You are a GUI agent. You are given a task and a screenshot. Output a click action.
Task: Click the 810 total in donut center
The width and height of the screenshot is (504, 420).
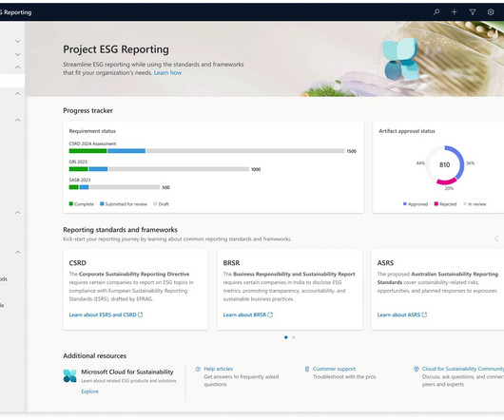click(x=444, y=164)
